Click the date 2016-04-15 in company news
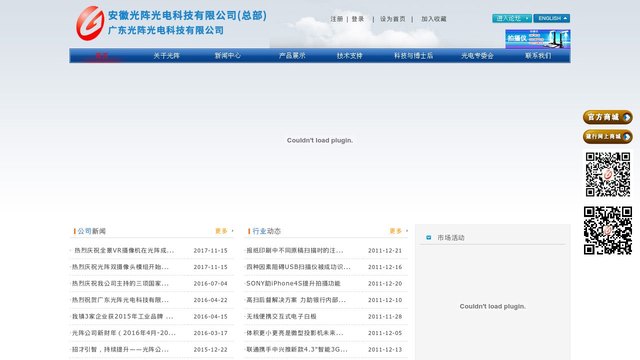 pos(210,316)
